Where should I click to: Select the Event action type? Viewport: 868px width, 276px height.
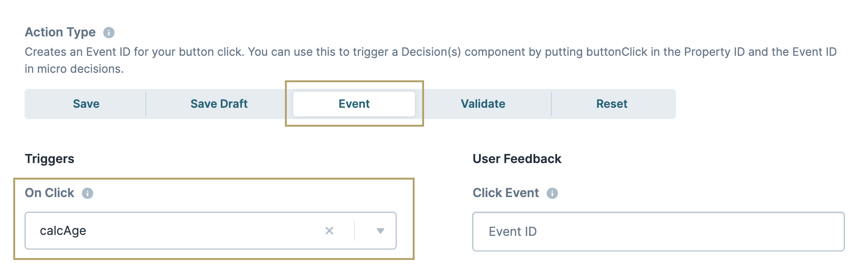pos(354,104)
